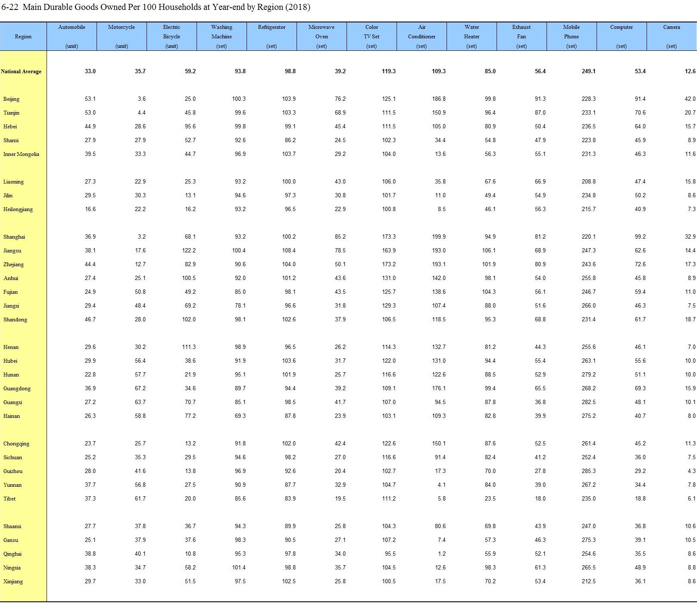The image size is (697, 616).
Task: Click the Heilongjiang region name
Action: [18, 209]
